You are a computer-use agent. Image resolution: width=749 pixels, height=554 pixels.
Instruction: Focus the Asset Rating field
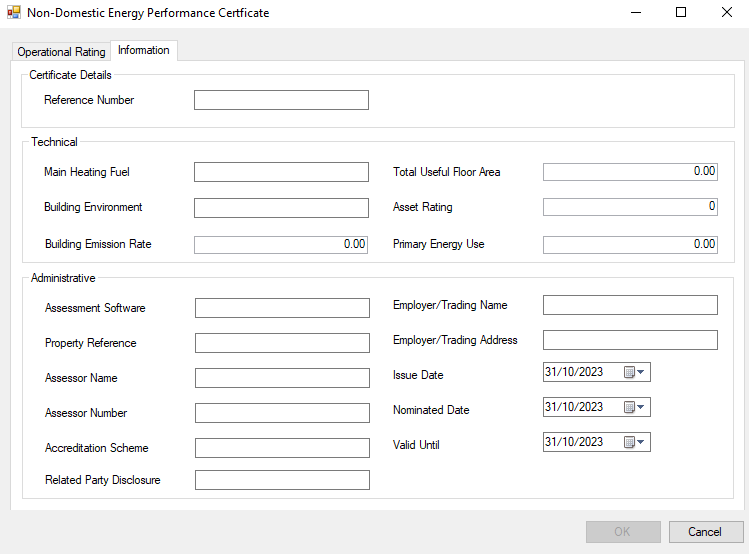tap(630, 207)
